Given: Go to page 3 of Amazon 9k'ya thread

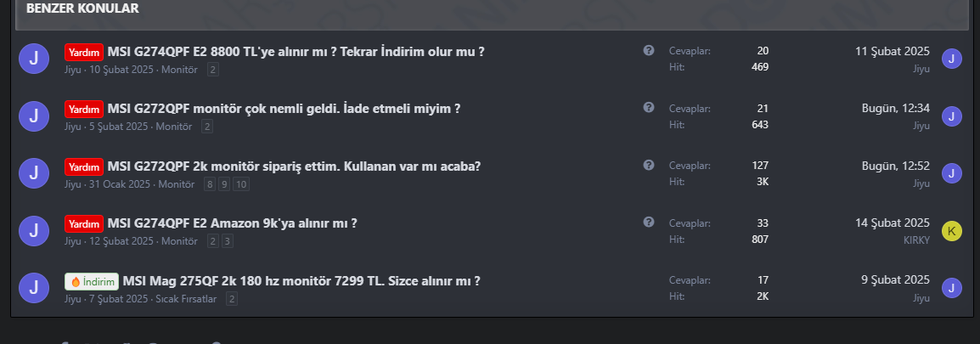Looking at the screenshot, I should 228,241.
